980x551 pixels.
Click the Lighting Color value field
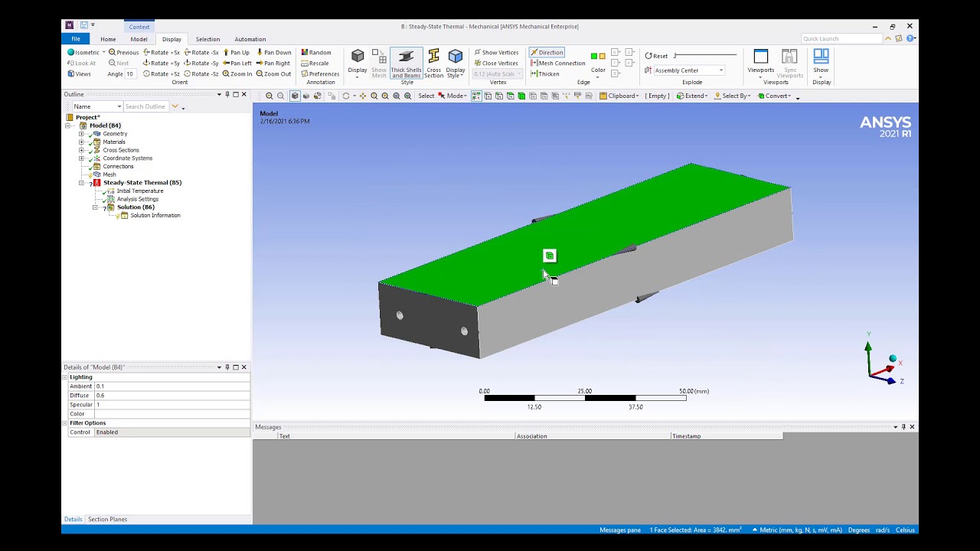coord(172,414)
